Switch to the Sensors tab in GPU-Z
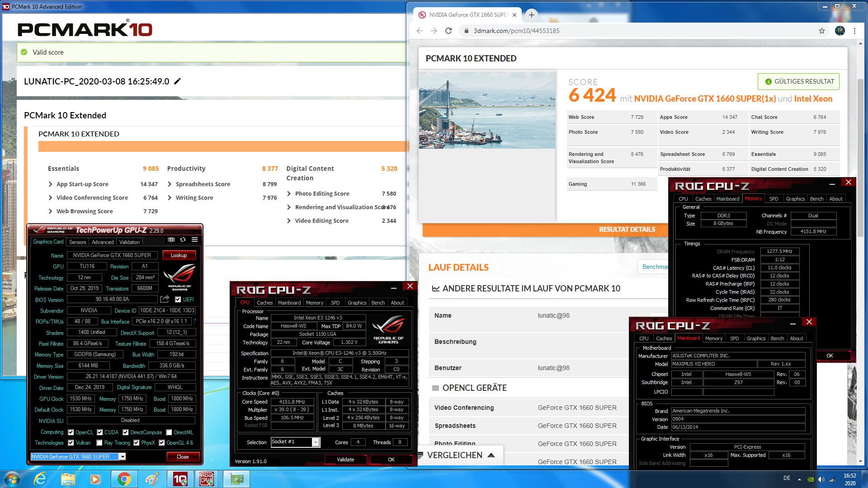Viewport: 868px width, 488px height. coord(77,242)
